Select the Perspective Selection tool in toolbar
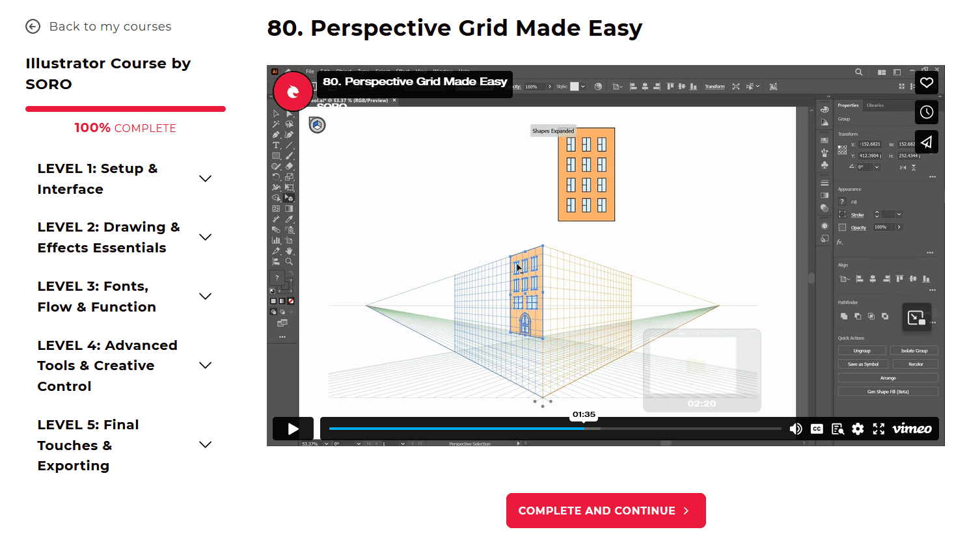The image size is (980, 547). pos(289,198)
